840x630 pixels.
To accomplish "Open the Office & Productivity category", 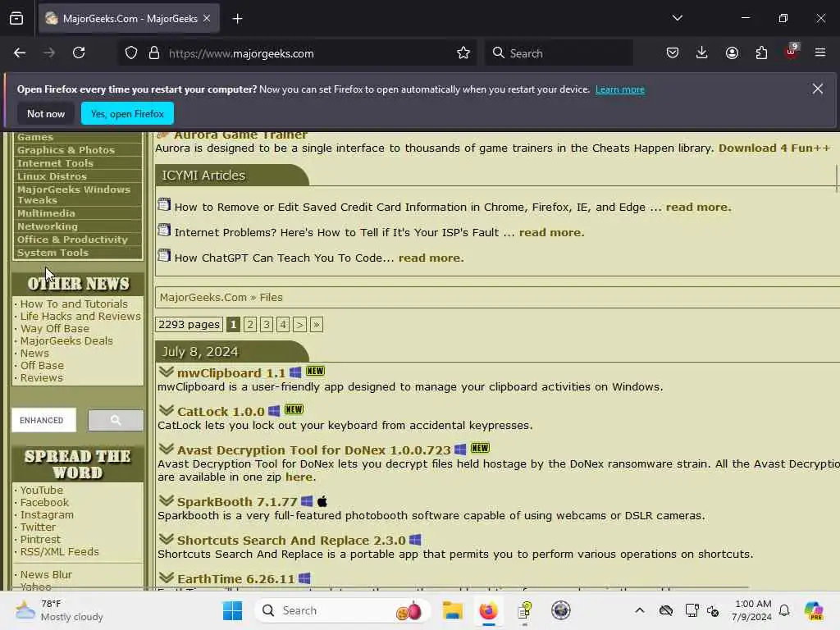I will 72,240.
